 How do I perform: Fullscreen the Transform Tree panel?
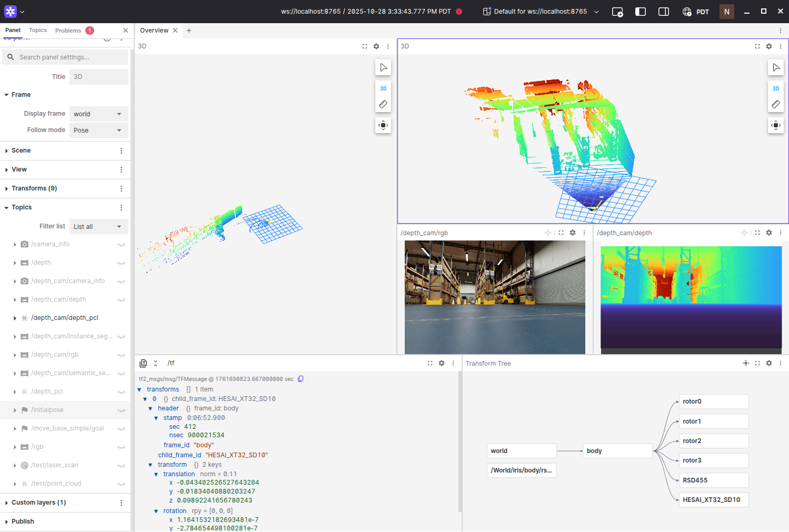[x=757, y=363]
